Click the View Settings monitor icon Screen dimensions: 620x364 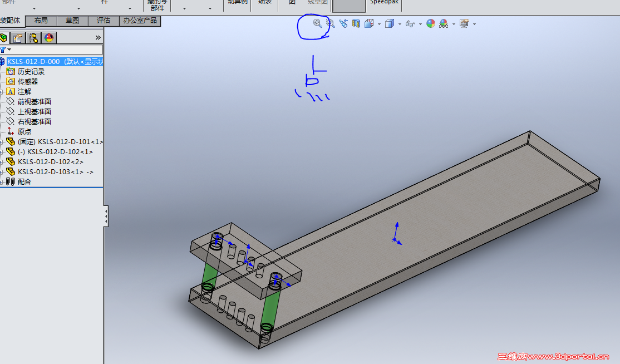464,23
